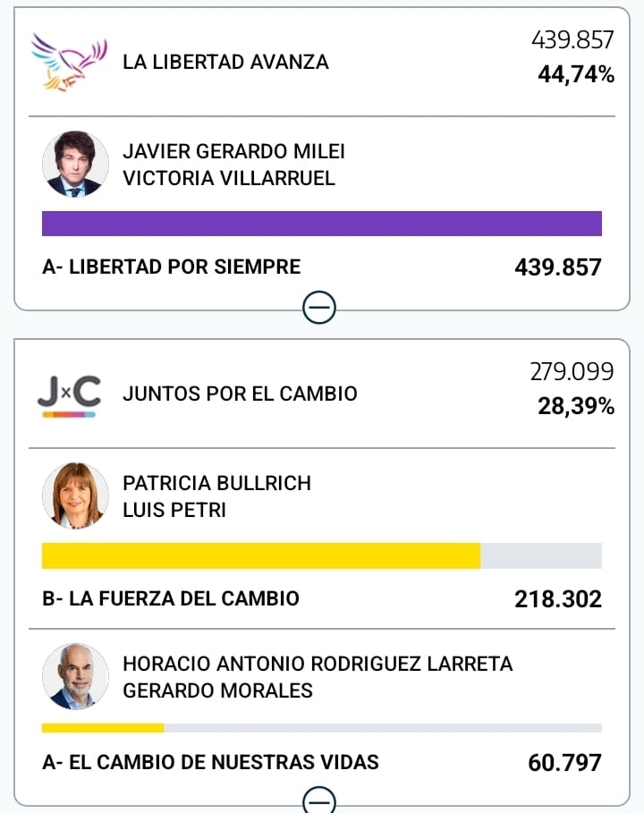Screen dimensions: 644x813
Task: Click the purple Libertad por Siempre vote bar
Action: point(322,224)
